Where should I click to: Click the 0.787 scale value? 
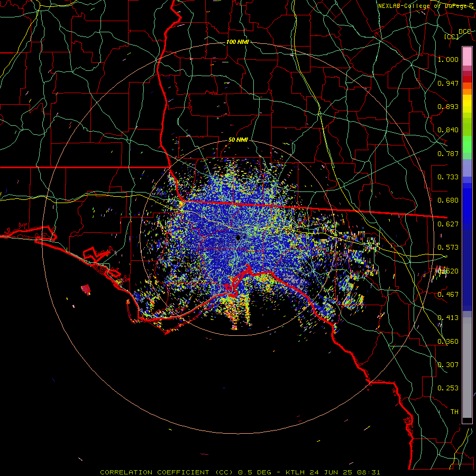pos(448,153)
